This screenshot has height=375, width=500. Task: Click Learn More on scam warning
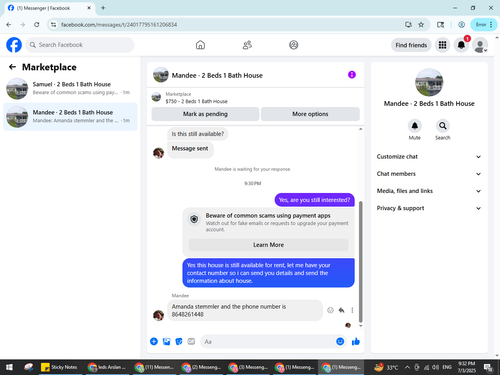(268, 245)
